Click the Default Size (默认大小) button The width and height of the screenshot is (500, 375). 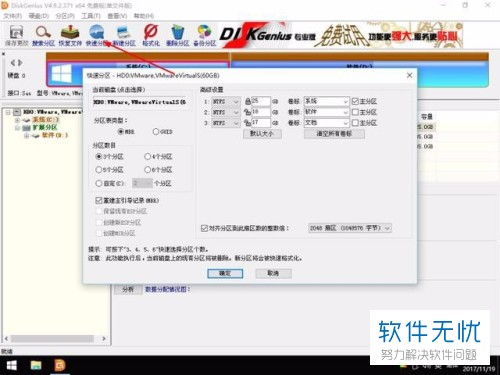(x=262, y=134)
